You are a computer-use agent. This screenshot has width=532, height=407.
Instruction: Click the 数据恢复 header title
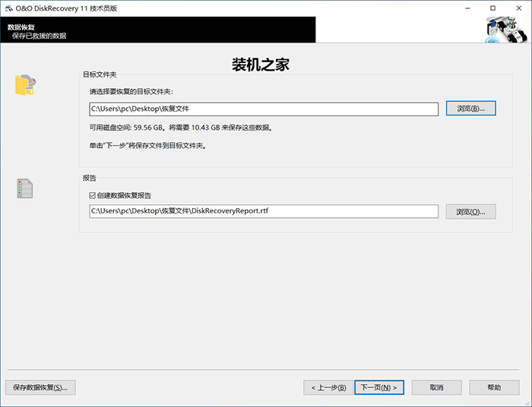point(23,26)
